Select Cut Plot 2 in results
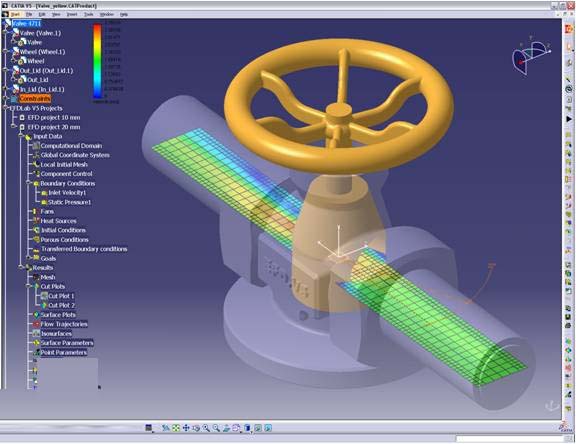The image size is (576, 444). [x=61, y=305]
